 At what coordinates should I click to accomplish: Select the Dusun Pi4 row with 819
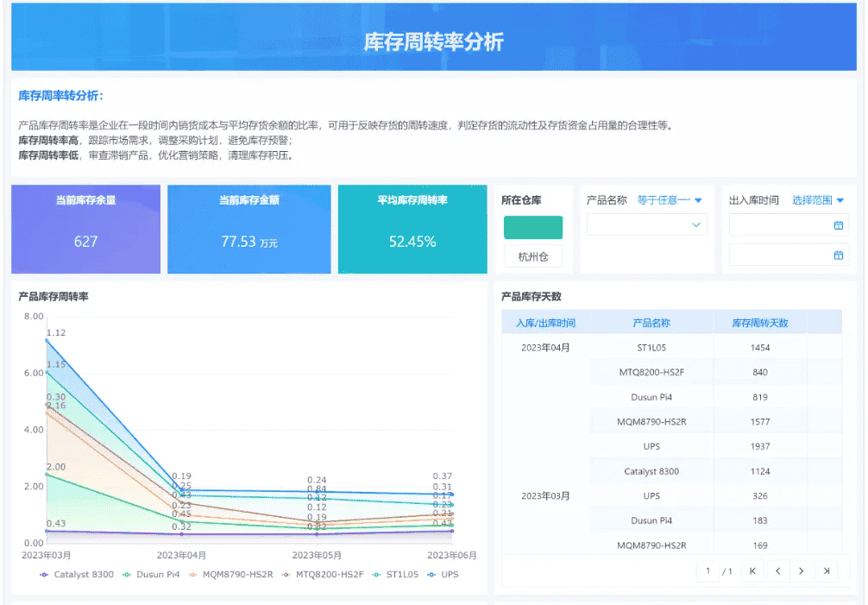(x=716, y=397)
